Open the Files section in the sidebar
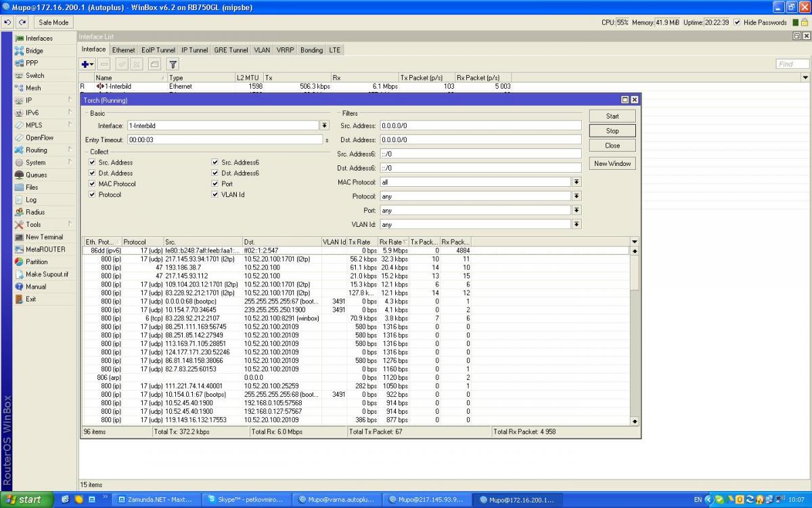The width and height of the screenshot is (812, 508). [32, 187]
